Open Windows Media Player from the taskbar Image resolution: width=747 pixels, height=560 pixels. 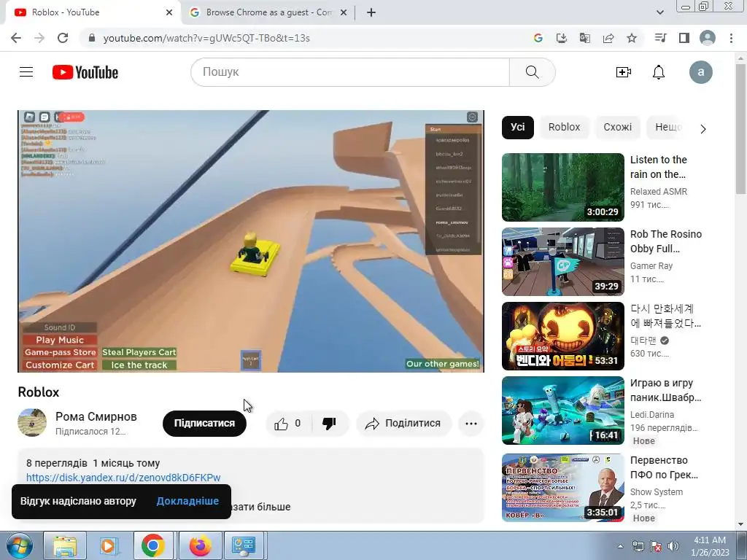[109, 545]
